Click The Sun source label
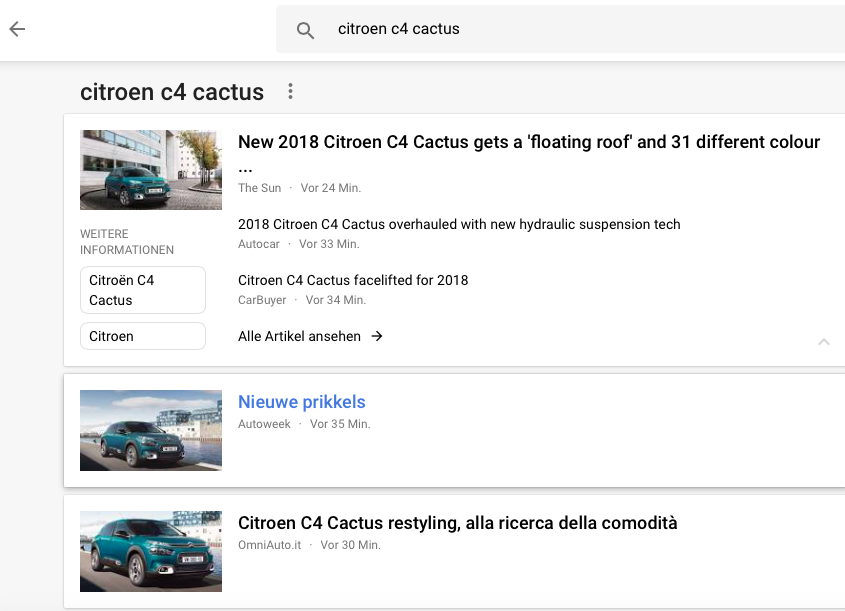The image size is (845, 611). click(260, 188)
